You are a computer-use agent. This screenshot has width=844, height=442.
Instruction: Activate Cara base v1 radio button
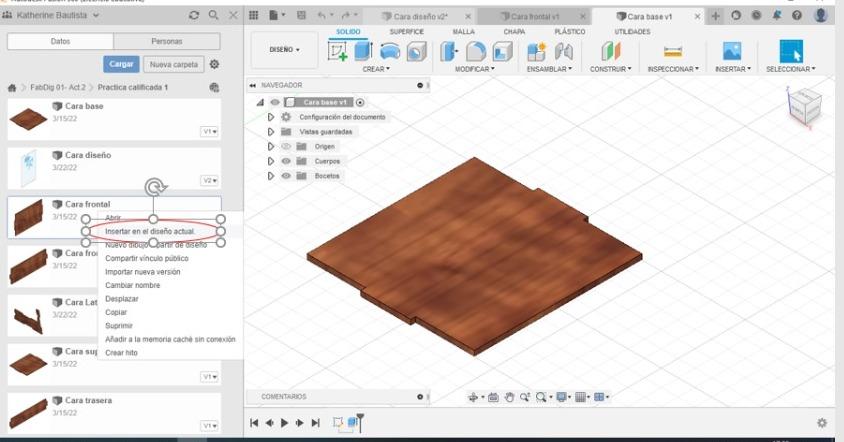[x=360, y=102]
